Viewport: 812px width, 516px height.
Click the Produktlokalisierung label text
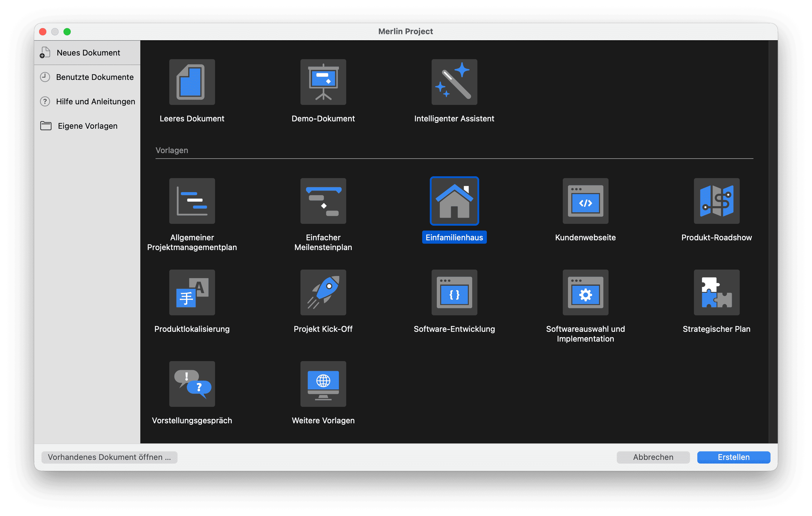click(192, 329)
